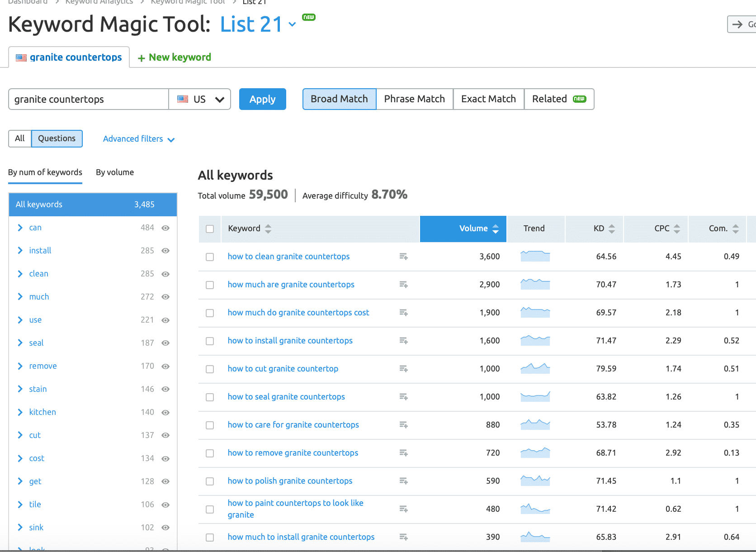Expand the 'kitchen' keyword group
Screen dimensions: 756x552
click(x=20, y=412)
